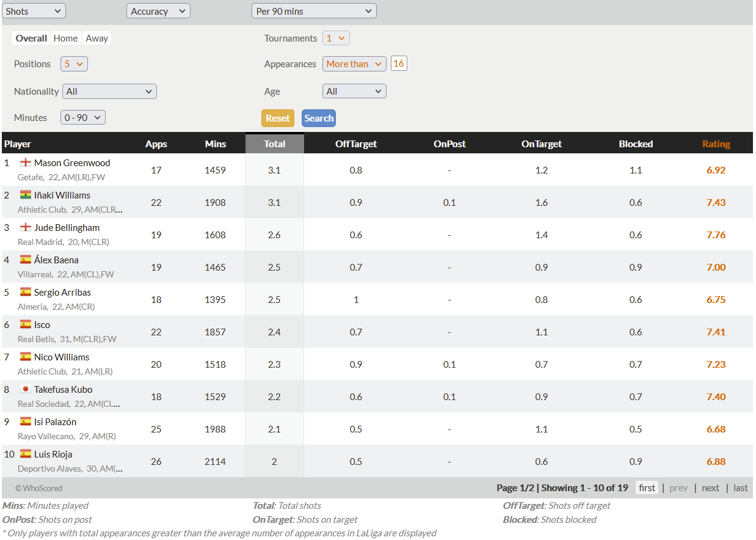Open Mason Greenwood player link

(72, 163)
